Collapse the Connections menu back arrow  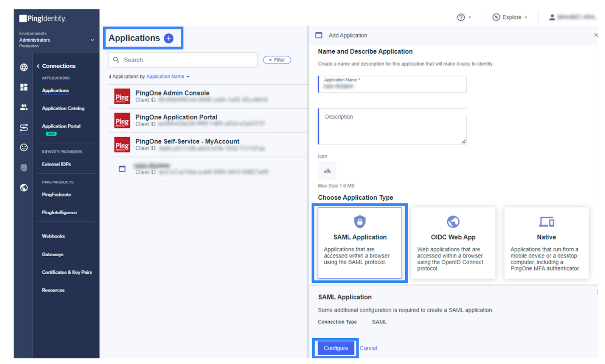pos(38,66)
